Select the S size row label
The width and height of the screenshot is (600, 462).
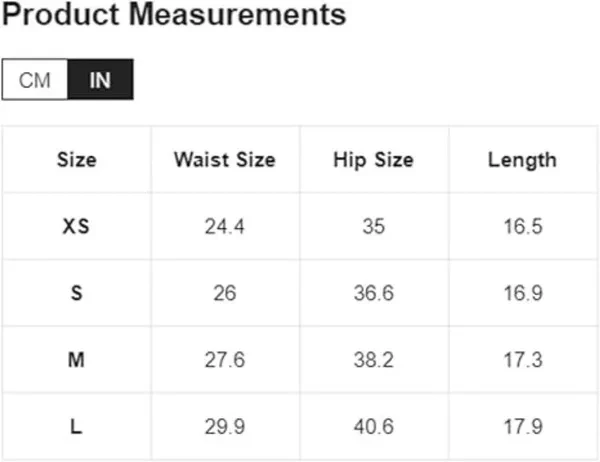(x=77, y=293)
